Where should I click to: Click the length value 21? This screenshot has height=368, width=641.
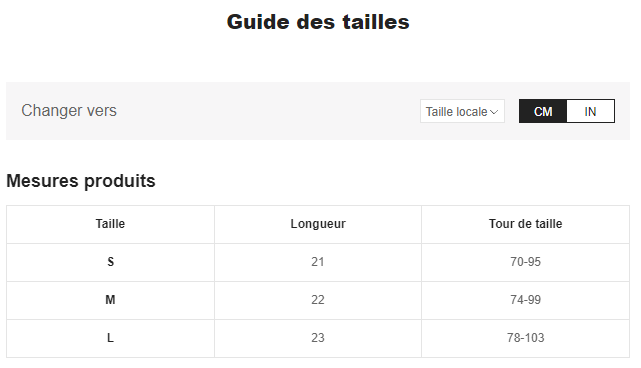(318, 262)
